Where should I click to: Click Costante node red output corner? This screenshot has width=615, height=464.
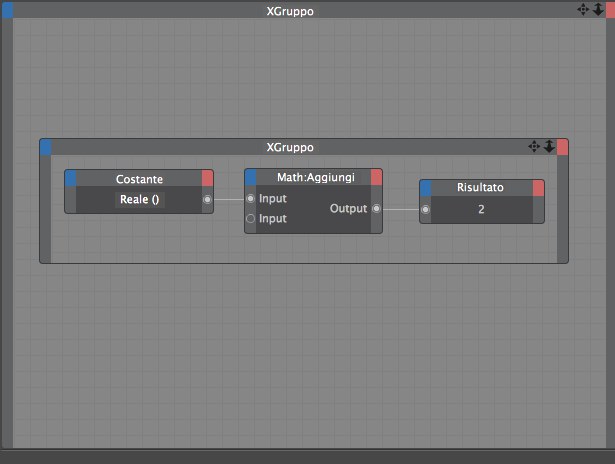[x=207, y=178]
